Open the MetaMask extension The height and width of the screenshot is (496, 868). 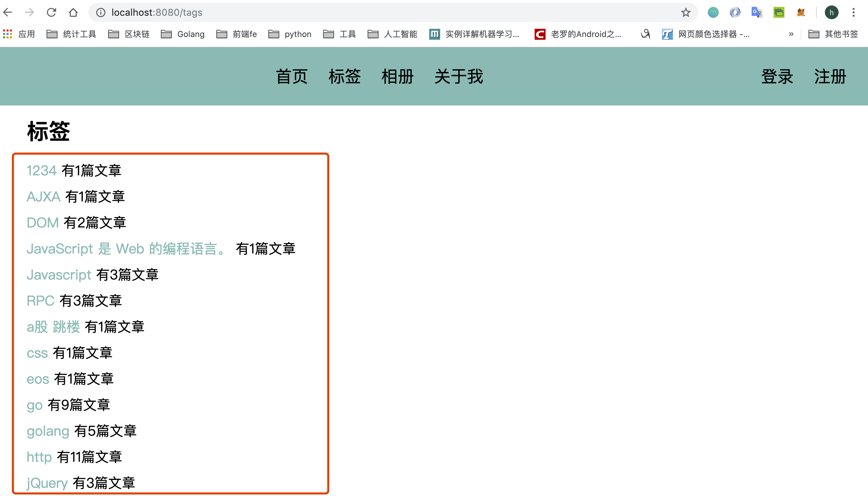click(x=801, y=12)
